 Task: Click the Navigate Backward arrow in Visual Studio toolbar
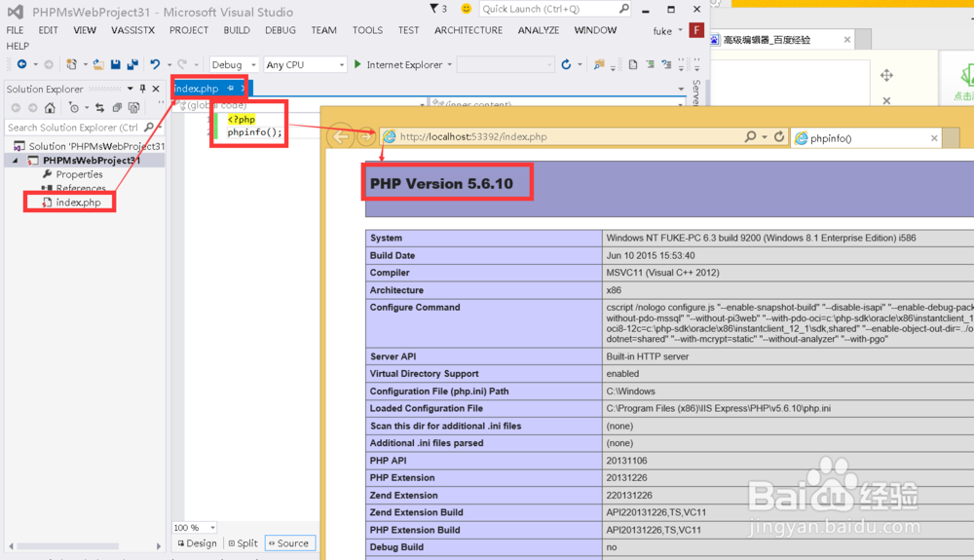coord(21,64)
